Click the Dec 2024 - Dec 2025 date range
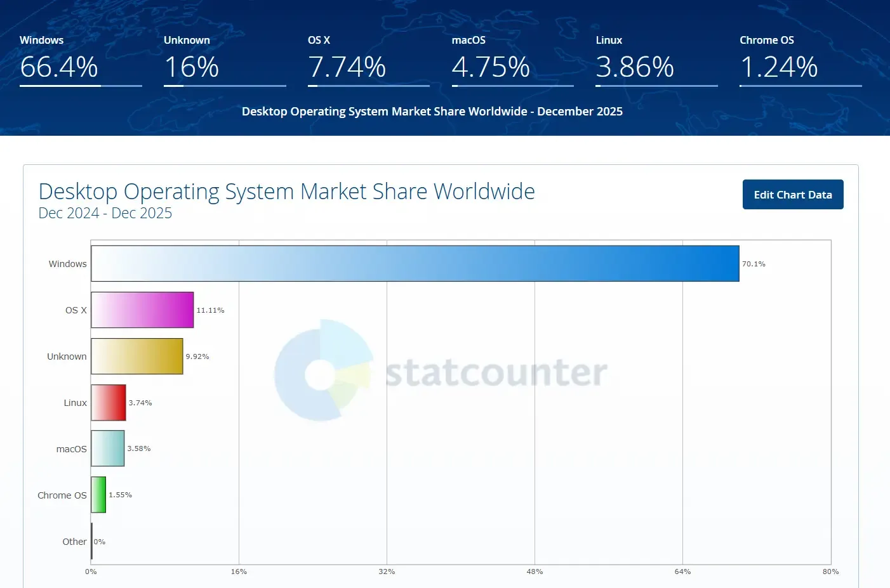Screen dimensions: 890x588 click(105, 213)
